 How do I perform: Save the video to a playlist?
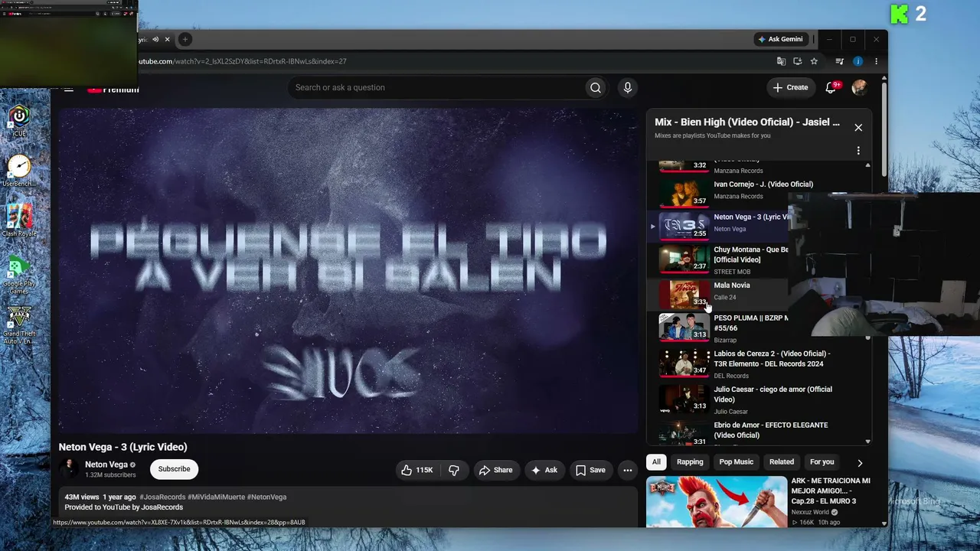590,470
